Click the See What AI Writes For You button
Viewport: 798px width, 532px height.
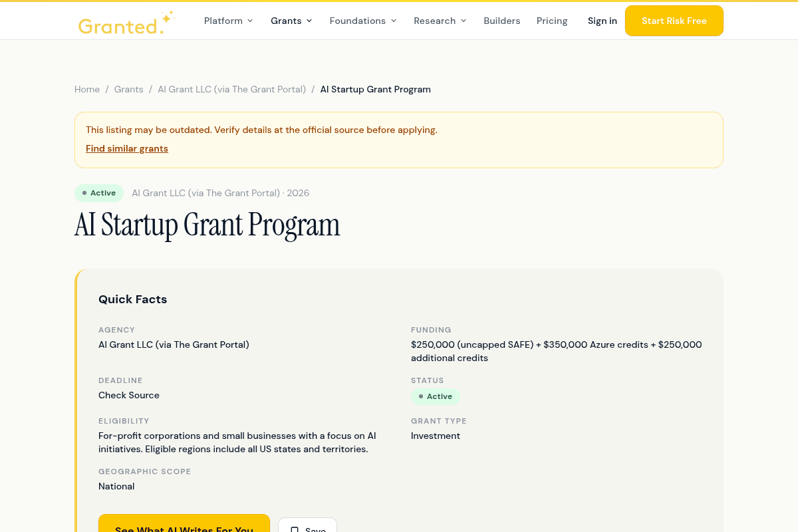click(x=184, y=523)
